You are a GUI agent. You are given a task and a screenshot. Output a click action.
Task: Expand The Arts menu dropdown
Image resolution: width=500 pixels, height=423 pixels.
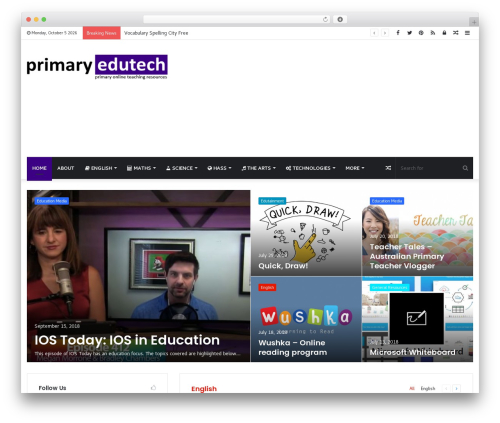pos(258,168)
